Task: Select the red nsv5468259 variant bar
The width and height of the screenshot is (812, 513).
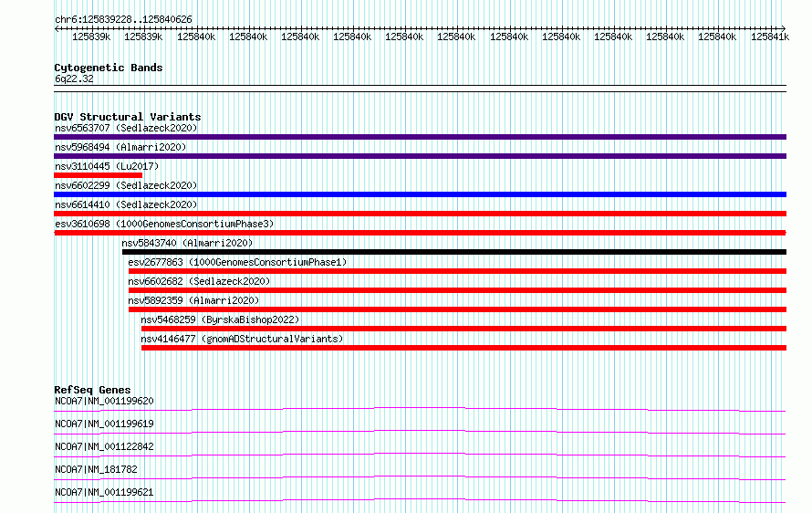Action: pos(464,329)
